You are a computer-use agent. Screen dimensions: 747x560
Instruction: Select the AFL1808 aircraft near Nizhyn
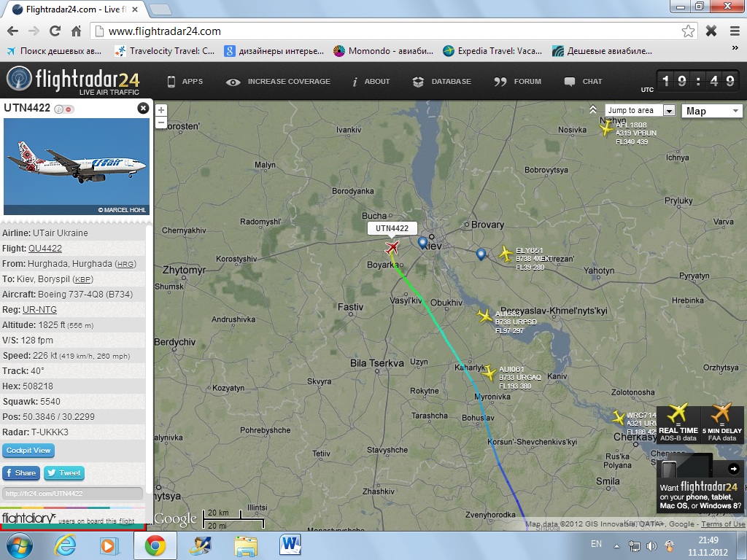pyautogui.click(x=606, y=128)
